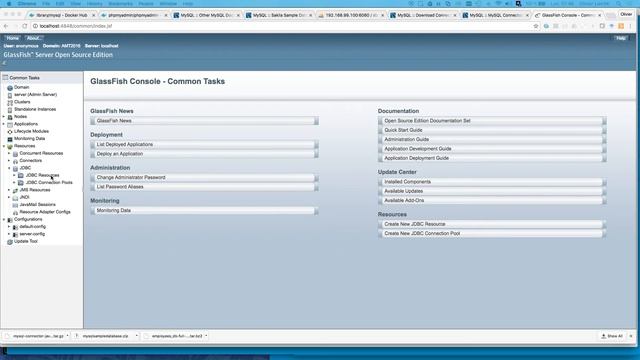Click the Home tab in GlassFish header
Viewport: 640px width, 360px height.
pyautogui.click(x=13, y=38)
